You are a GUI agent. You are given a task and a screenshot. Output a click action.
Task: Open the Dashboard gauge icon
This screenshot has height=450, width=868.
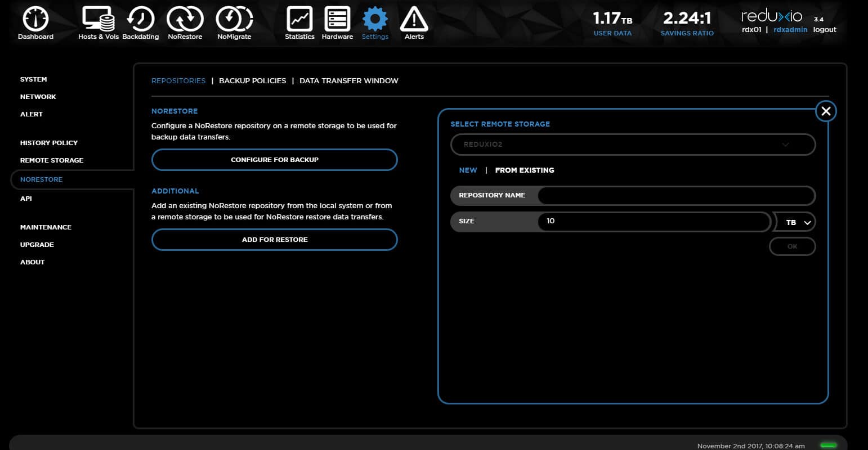[35, 19]
